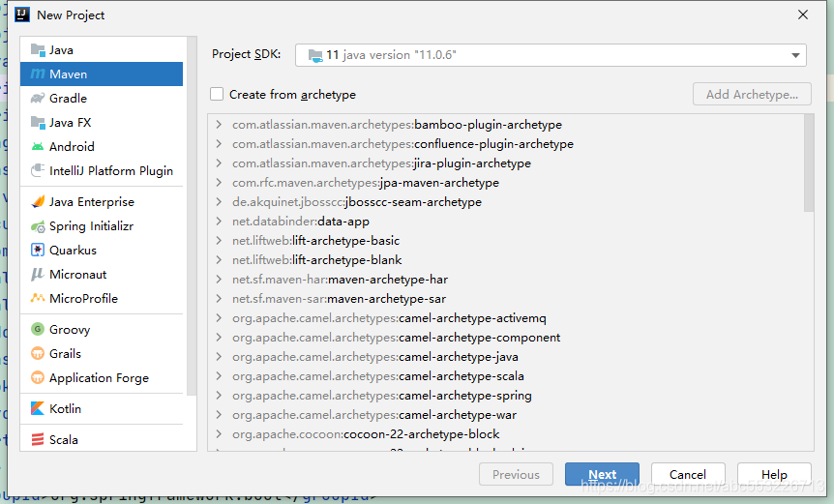Click the Java FX folder icon
The height and width of the screenshot is (504, 834).
38,123
